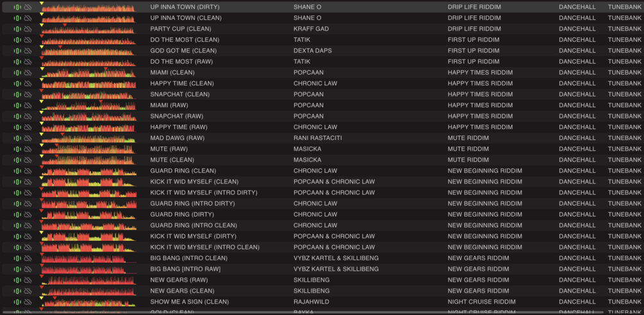Screen dimensions: 644x315
Task: Click the red cue marker on PARTY CUP (CLEAN) waveform
Action: [x=65, y=26]
